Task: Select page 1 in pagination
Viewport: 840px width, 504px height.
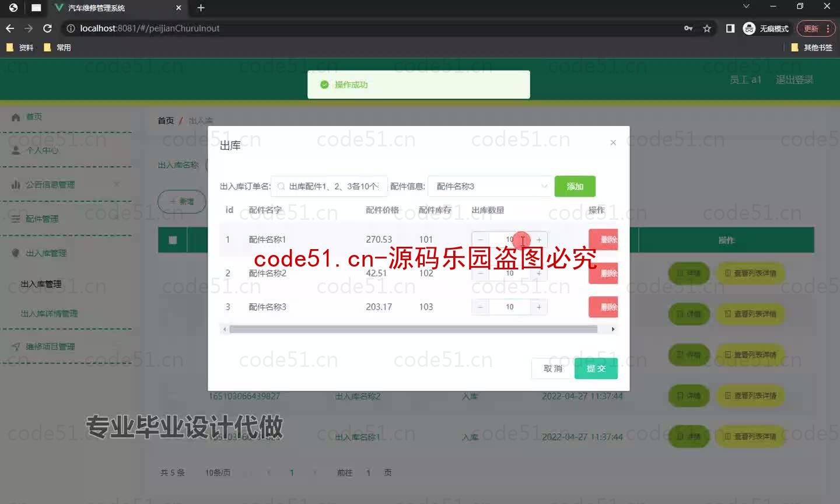Action: tap(292, 473)
